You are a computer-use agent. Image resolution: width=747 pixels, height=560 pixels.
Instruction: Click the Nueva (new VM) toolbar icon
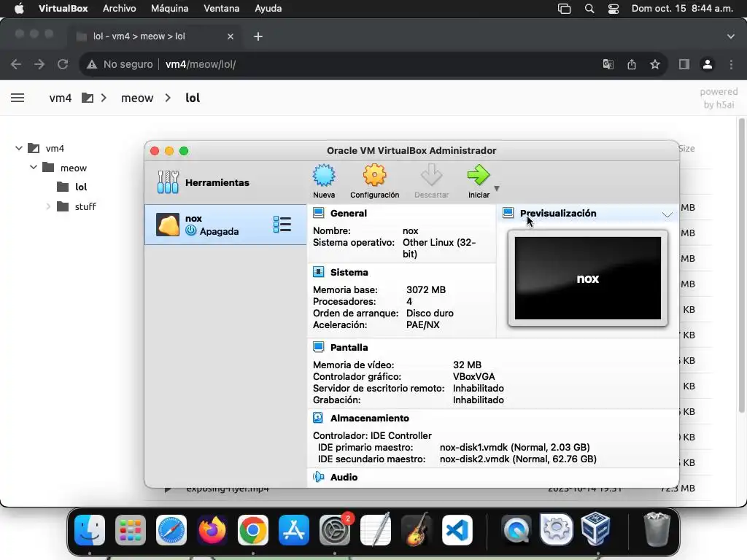(324, 175)
